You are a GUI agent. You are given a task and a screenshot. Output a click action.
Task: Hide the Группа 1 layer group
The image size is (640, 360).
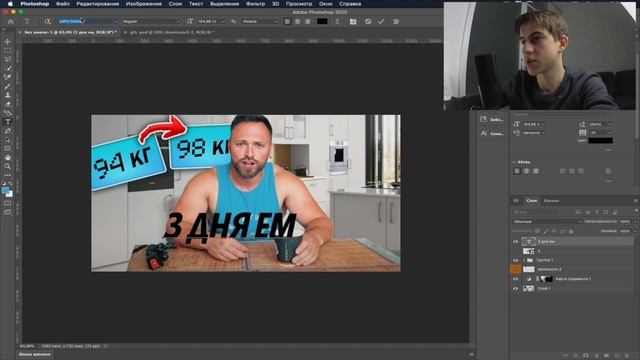tap(516, 260)
